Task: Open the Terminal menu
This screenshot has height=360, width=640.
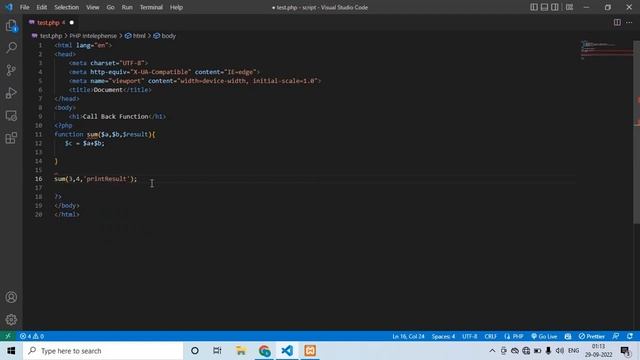Action: coord(151,7)
